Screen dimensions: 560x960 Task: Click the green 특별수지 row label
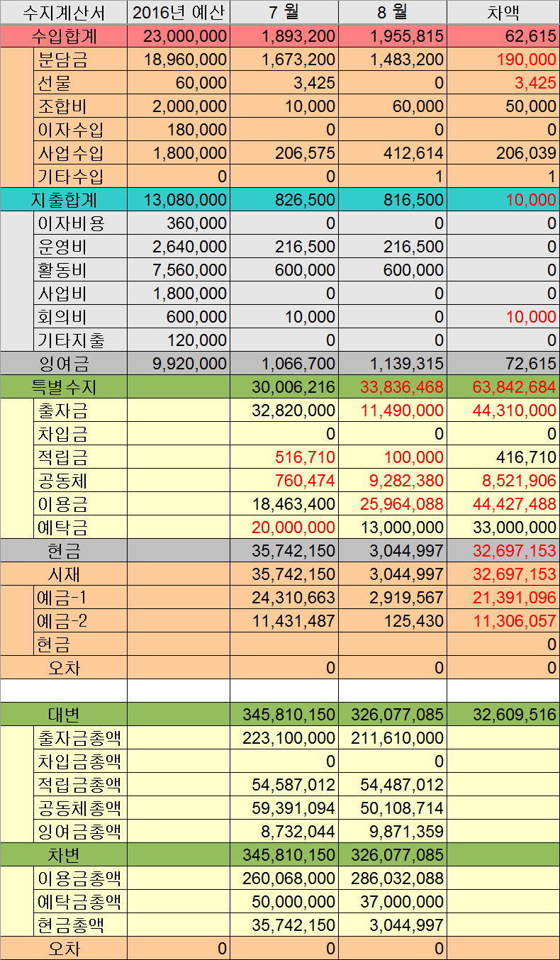tap(64, 387)
